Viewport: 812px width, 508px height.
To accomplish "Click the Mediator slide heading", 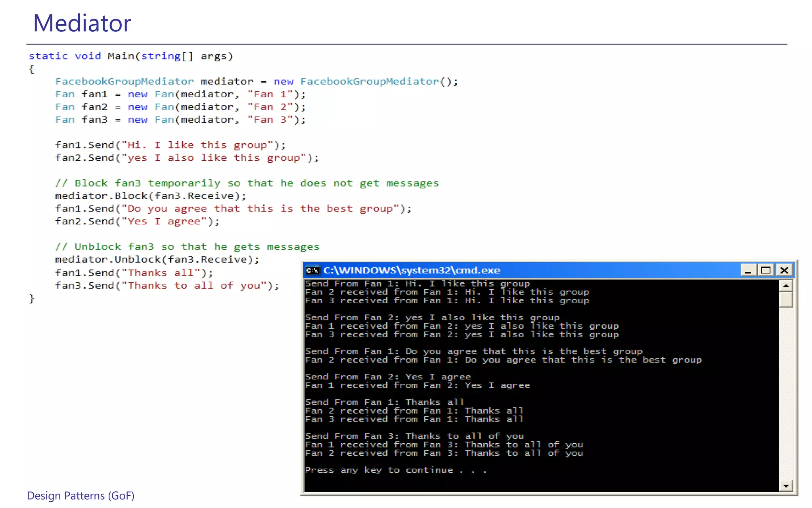I will pos(82,23).
